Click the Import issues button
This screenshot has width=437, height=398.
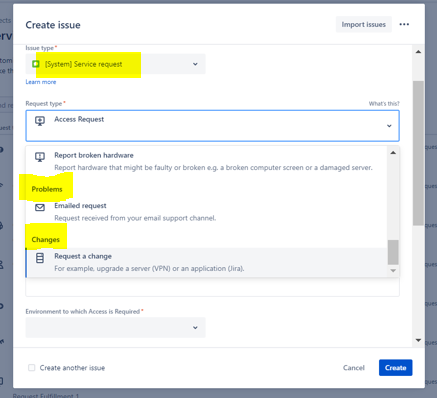[x=363, y=24]
